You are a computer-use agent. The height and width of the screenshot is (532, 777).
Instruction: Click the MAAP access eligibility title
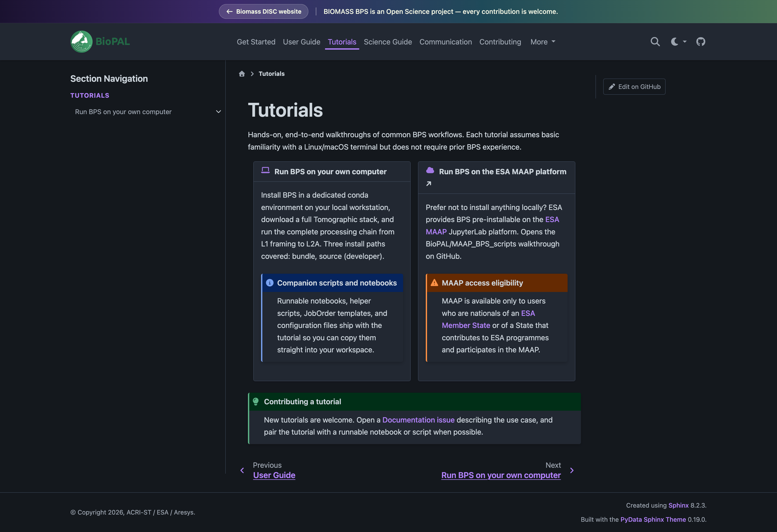tap(482, 283)
